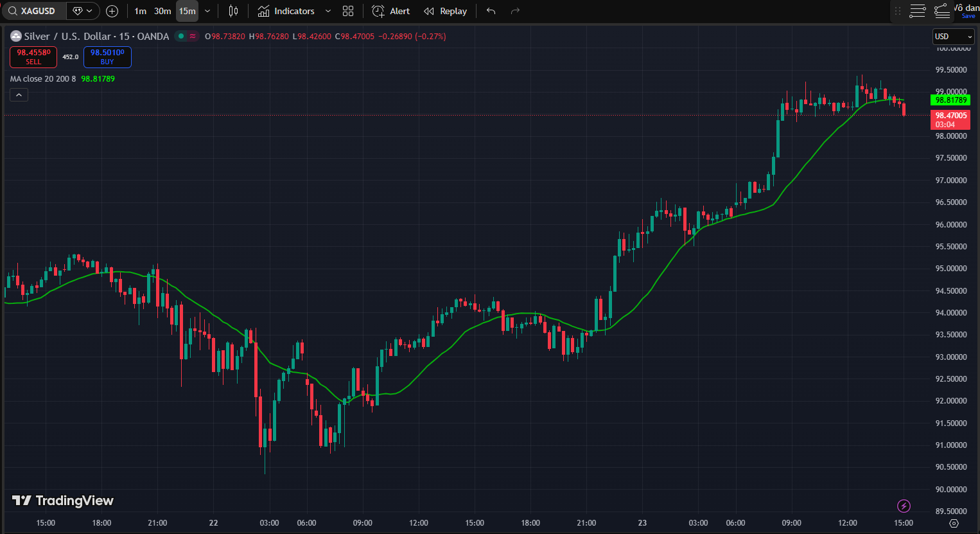Image resolution: width=980 pixels, height=534 pixels.
Task: Click the redo arrow in the toolbar
Action: (x=515, y=11)
